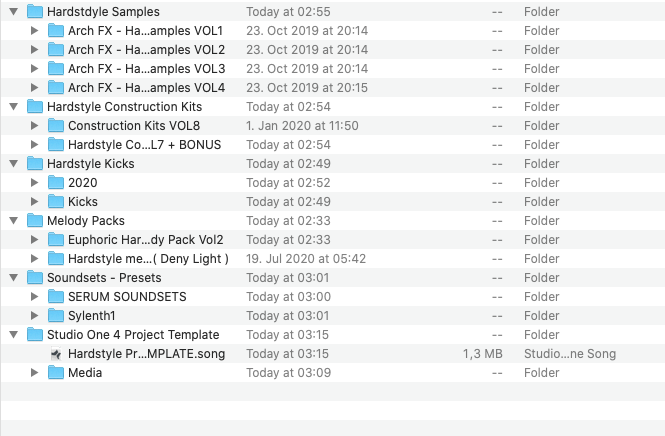Click the Hardstyle Construction Kits VOL7 + BONUS name

click(x=144, y=145)
